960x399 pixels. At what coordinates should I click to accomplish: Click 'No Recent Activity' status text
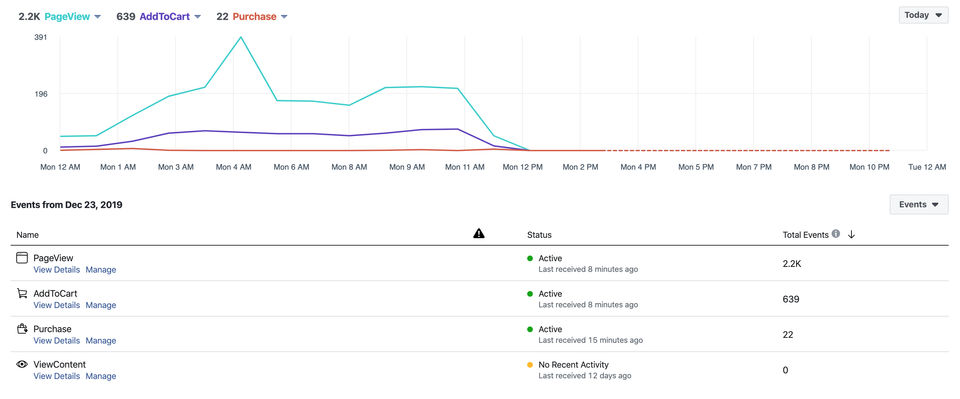click(x=574, y=365)
